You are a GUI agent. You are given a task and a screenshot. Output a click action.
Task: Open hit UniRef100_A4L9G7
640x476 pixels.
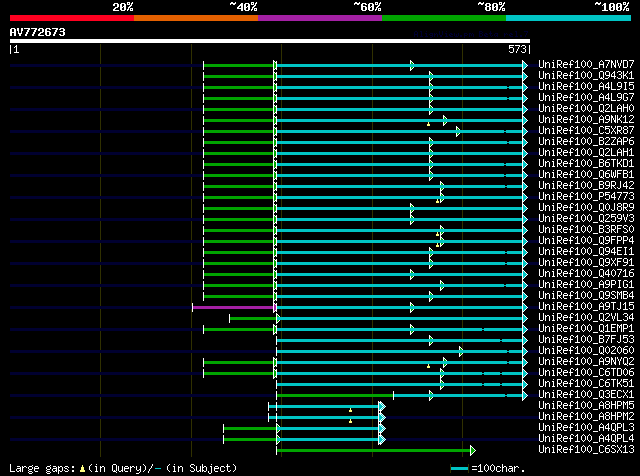(x=586, y=98)
